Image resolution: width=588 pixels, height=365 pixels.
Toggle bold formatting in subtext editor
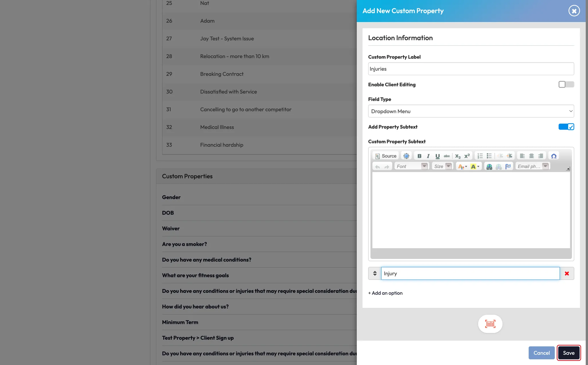point(419,156)
